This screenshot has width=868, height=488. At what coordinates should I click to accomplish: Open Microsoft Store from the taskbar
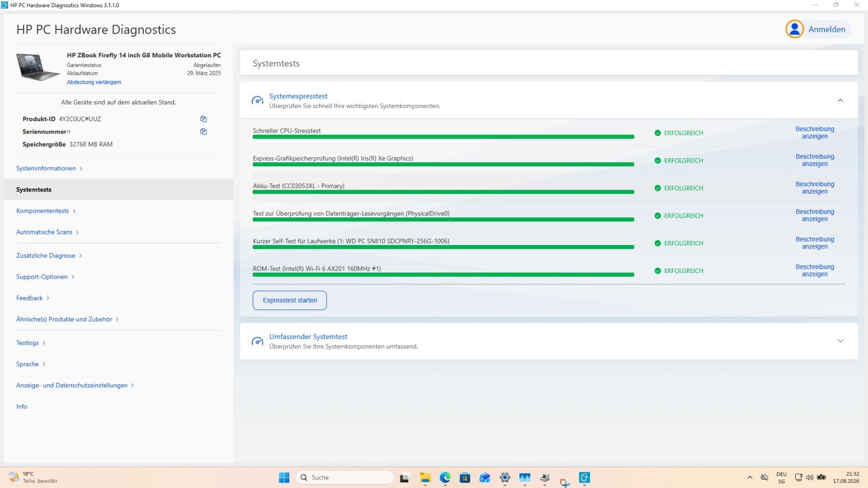point(465,477)
